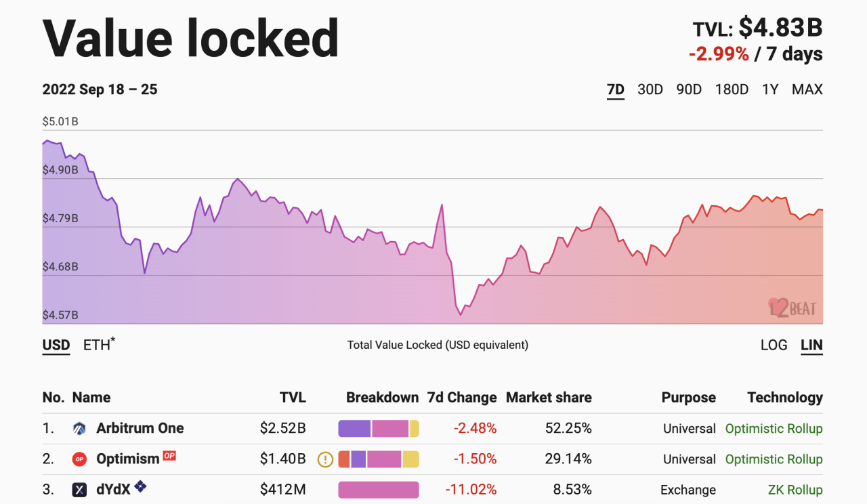Click the $2.52B TVL value
This screenshot has width=867, height=504.
(x=283, y=429)
